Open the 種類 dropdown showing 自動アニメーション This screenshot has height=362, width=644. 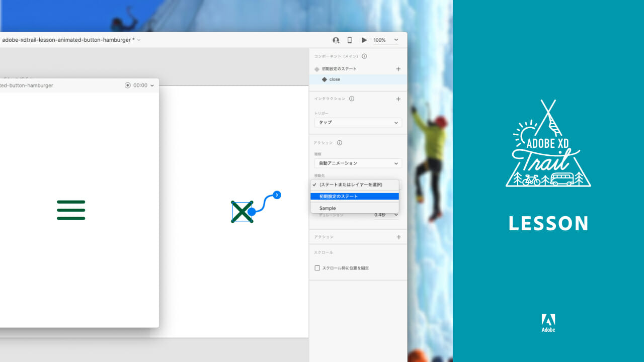click(x=358, y=163)
